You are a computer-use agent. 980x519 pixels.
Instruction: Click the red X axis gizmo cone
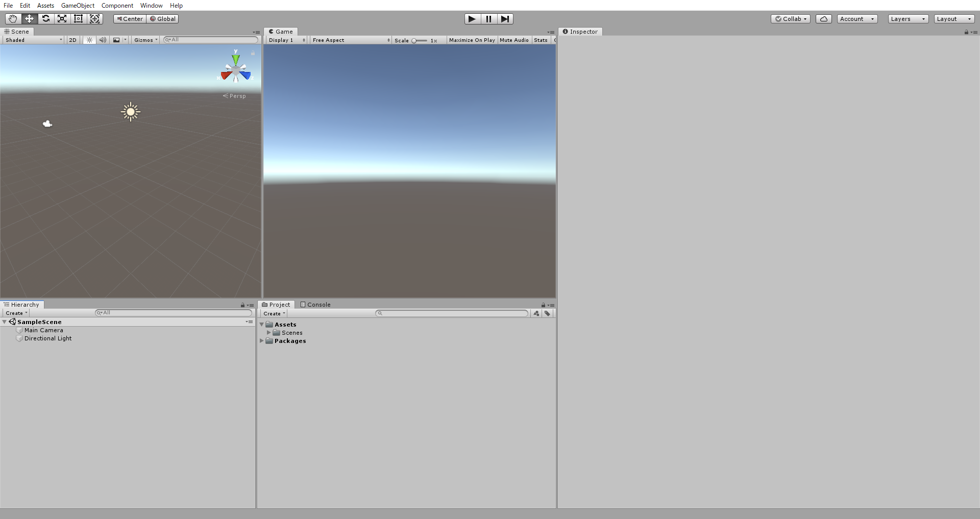pos(226,76)
